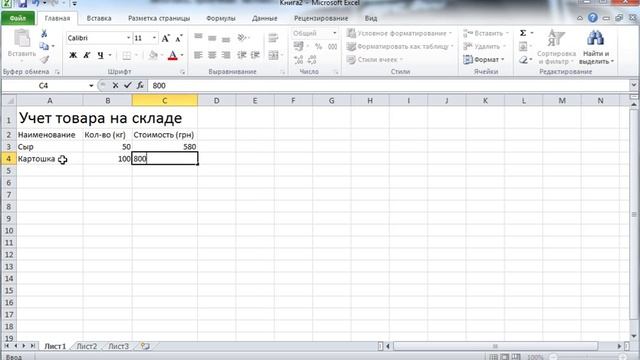Open the Format (Формат) cells dropdown

(x=484, y=60)
